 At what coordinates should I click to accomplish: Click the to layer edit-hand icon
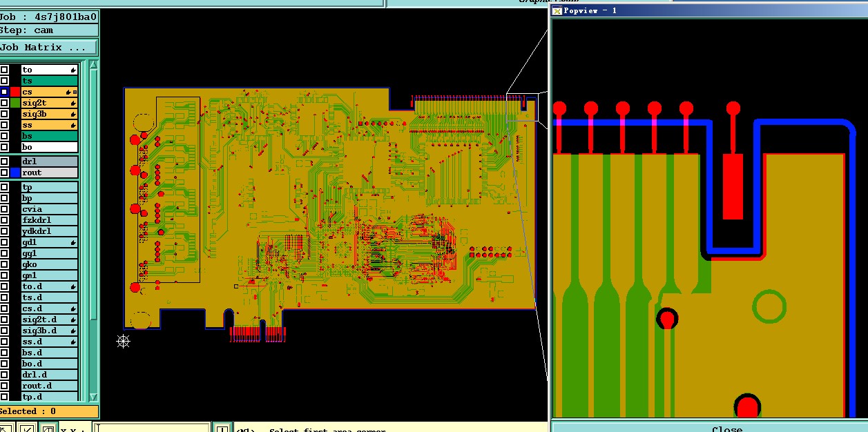click(x=72, y=70)
